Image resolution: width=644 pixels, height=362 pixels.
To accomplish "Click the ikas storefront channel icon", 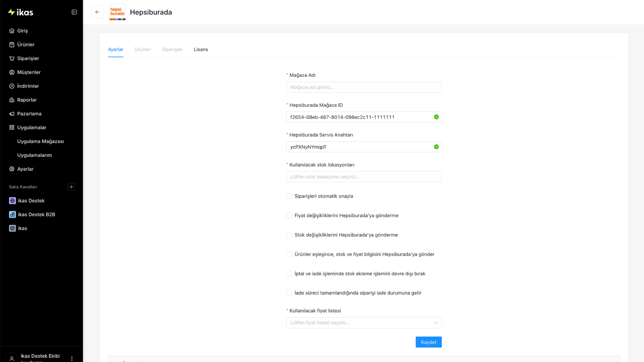I will pos(12,228).
